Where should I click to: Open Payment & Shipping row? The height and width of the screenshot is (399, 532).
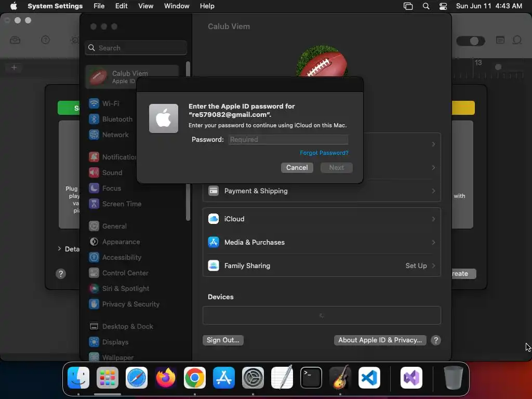coord(321,191)
